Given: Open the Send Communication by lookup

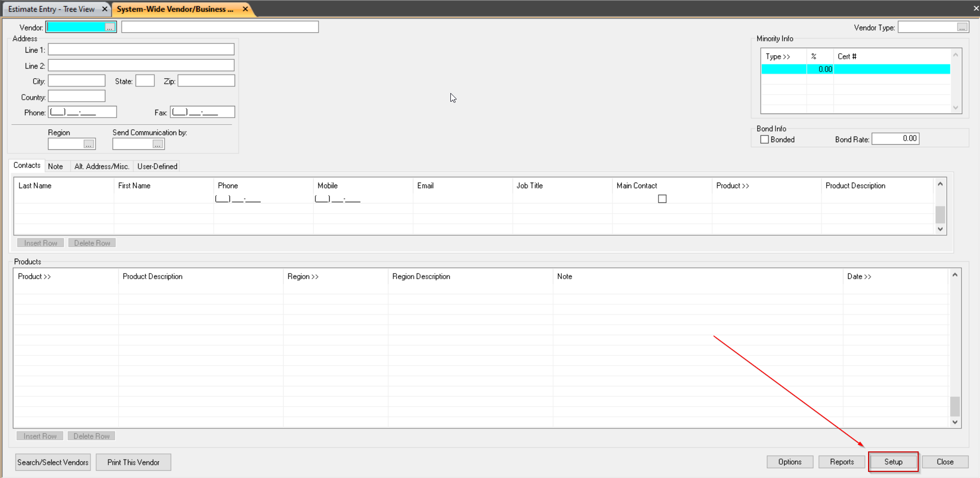Looking at the screenshot, I should tap(158, 144).
